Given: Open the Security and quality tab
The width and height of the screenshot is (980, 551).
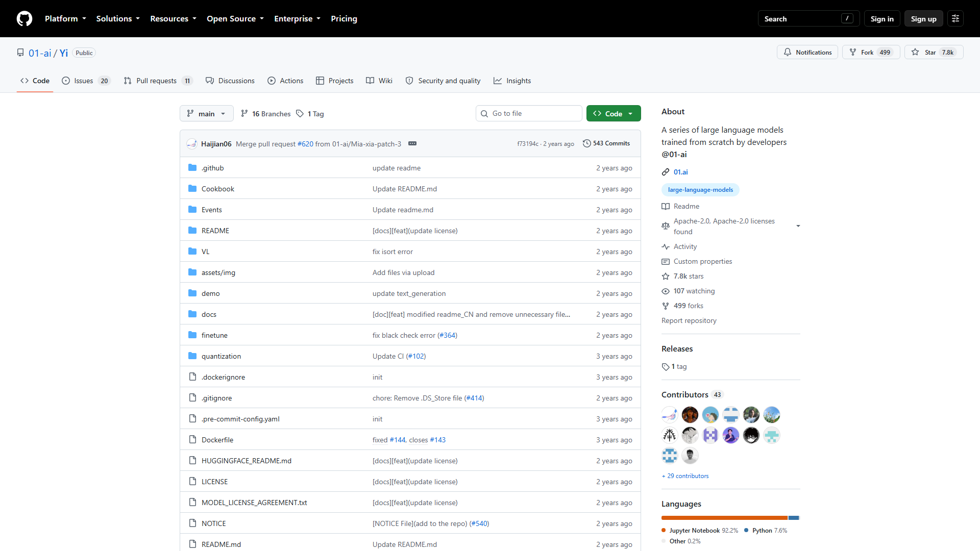Looking at the screenshot, I should click(x=443, y=81).
